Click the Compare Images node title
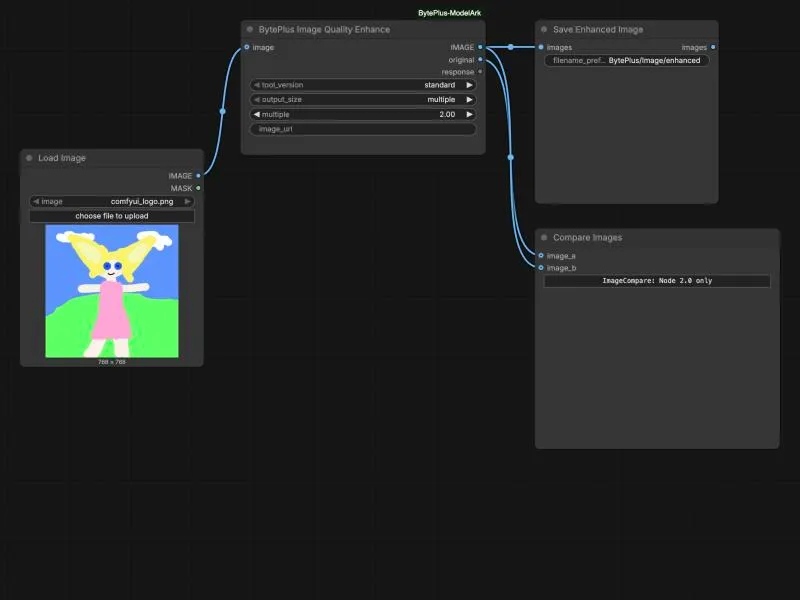Viewport: 800px width, 600px height. tap(588, 238)
